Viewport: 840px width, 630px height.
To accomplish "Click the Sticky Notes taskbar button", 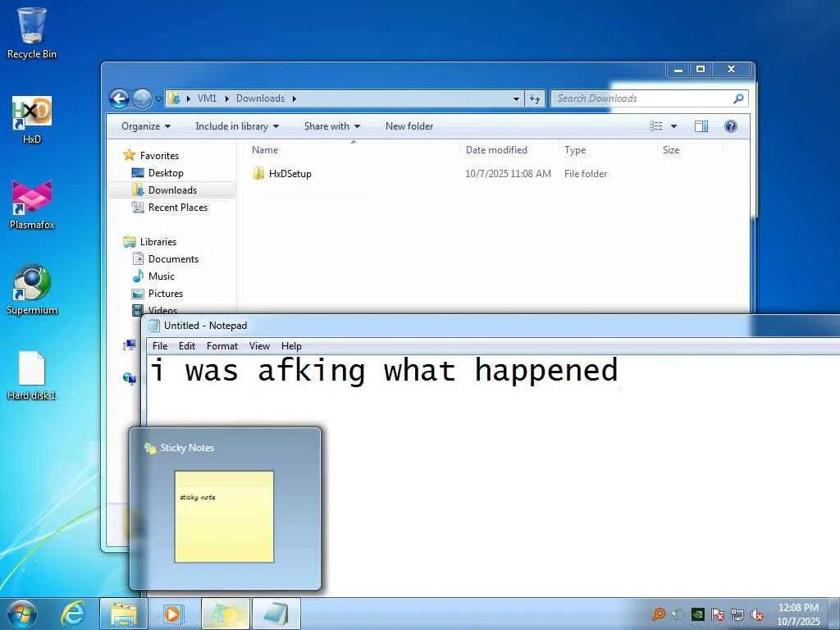I will (225, 614).
